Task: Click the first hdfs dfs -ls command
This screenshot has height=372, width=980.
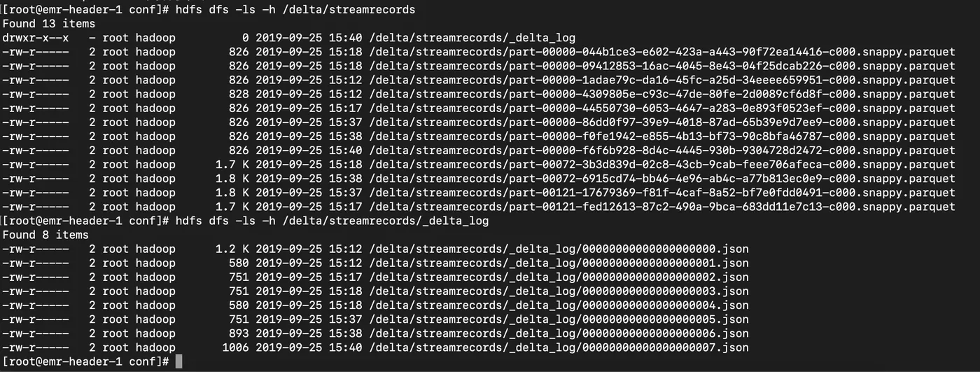Action: coord(295,10)
